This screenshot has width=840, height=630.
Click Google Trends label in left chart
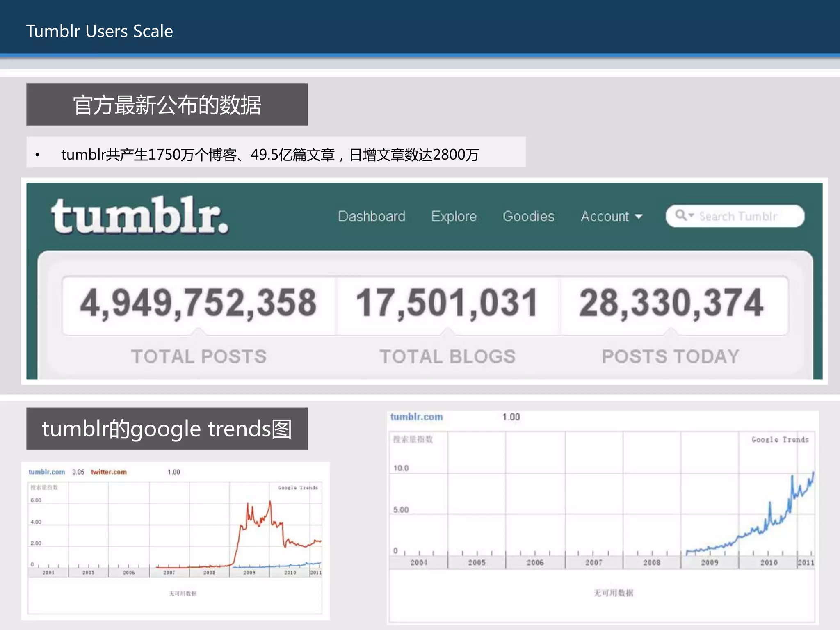click(x=298, y=487)
